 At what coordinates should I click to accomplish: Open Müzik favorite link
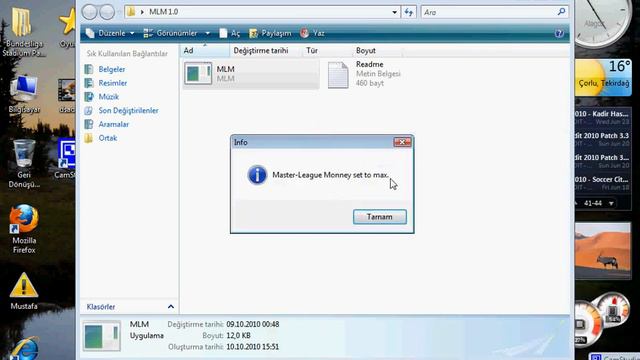click(x=109, y=97)
